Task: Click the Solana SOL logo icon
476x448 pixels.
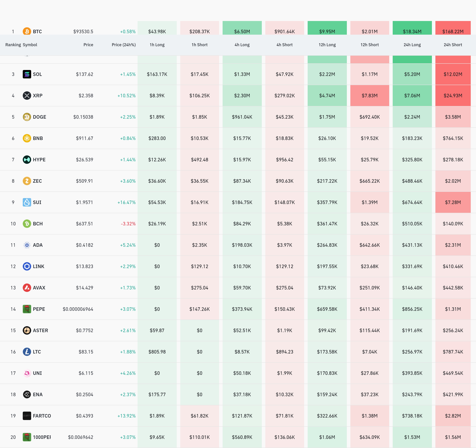Action: click(27, 74)
